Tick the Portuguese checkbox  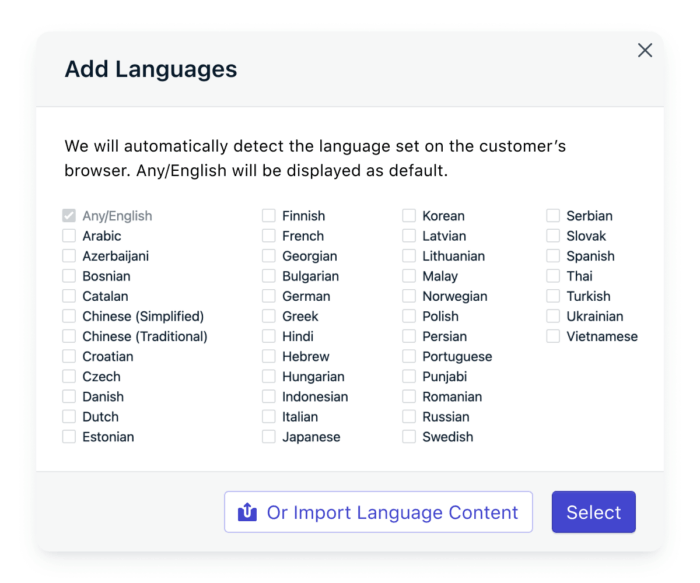[x=409, y=356]
